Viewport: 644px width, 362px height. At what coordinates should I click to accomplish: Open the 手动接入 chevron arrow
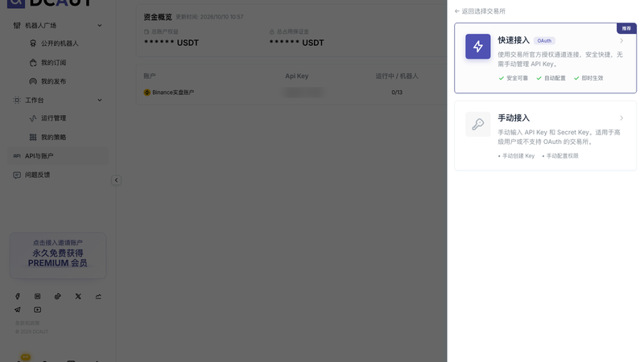tap(621, 118)
